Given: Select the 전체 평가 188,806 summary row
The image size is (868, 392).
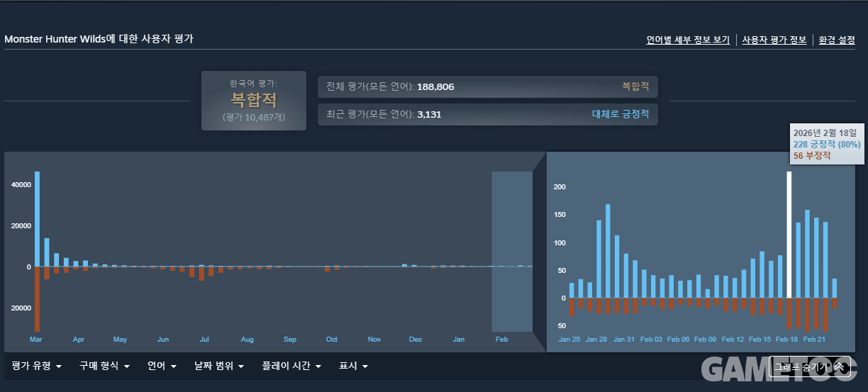Looking at the screenshot, I should pyautogui.click(x=488, y=86).
